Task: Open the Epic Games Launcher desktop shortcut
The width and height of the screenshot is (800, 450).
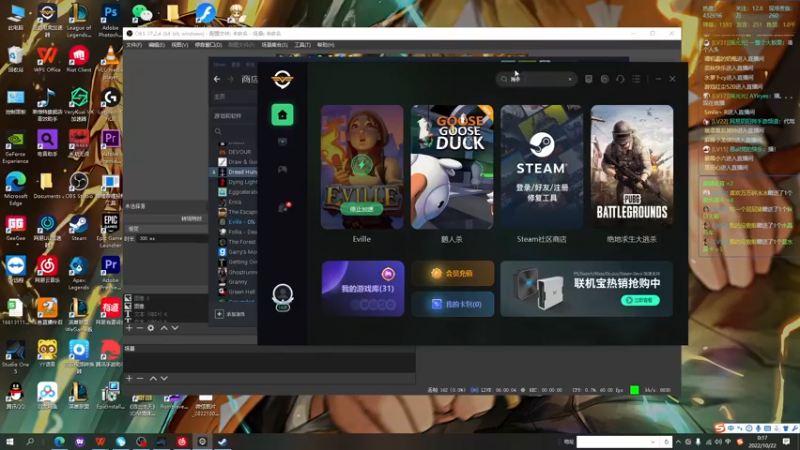Action: click(110, 232)
